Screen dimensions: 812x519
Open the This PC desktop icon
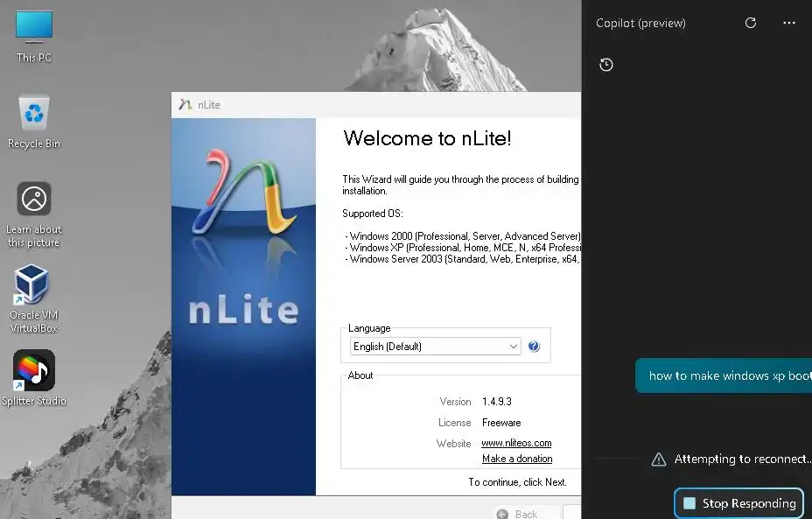tap(33, 35)
